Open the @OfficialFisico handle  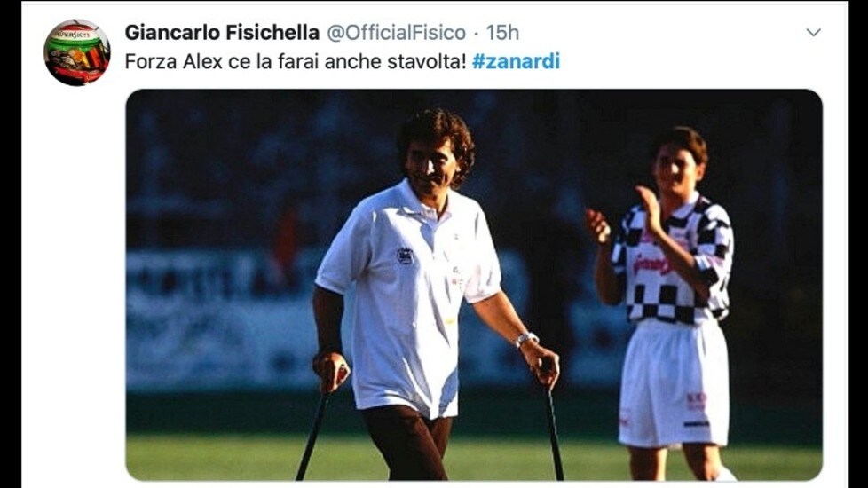397,33
